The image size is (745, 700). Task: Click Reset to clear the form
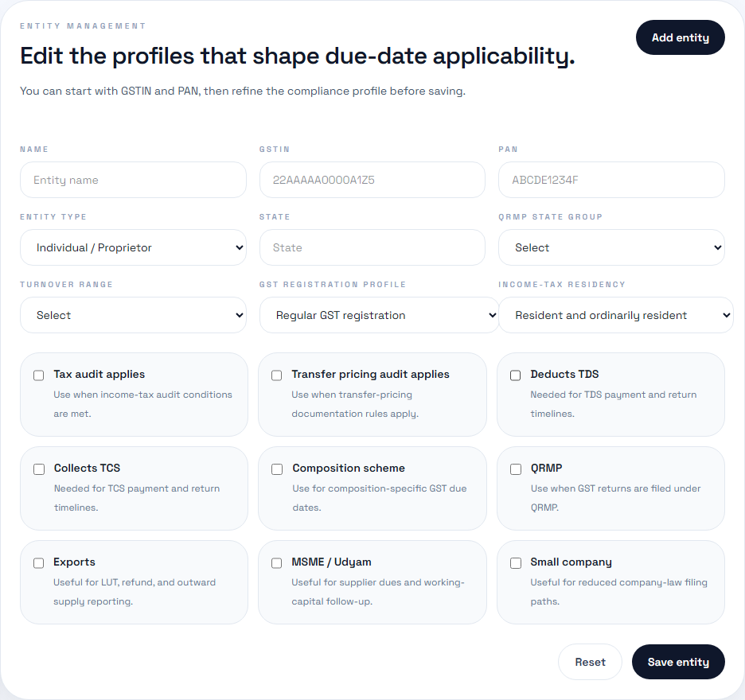pyautogui.click(x=590, y=661)
